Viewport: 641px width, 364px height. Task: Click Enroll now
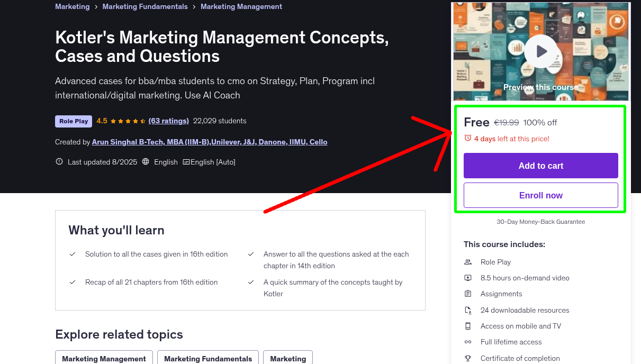(540, 195)
